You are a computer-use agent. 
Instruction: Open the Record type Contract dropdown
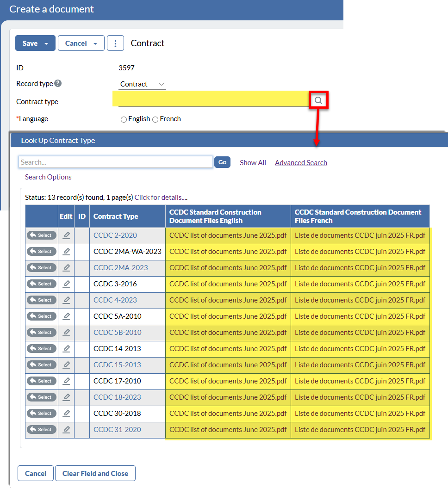142,84
